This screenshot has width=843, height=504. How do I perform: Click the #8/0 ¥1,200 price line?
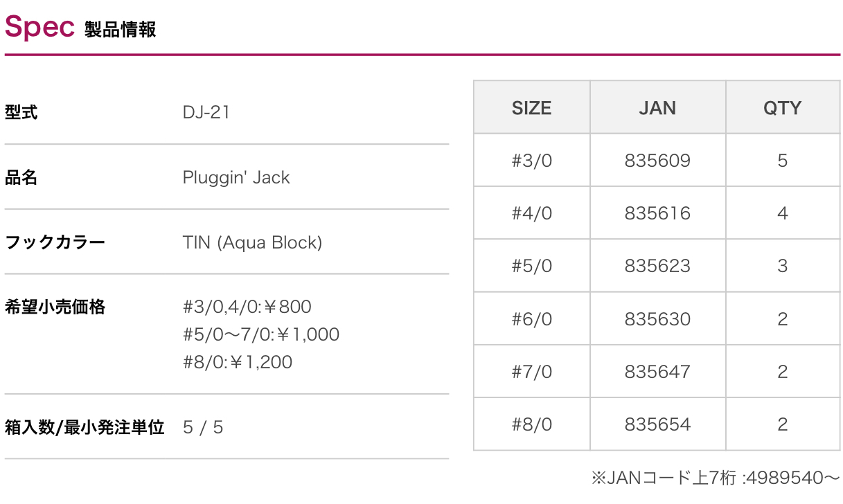(238, 362)
